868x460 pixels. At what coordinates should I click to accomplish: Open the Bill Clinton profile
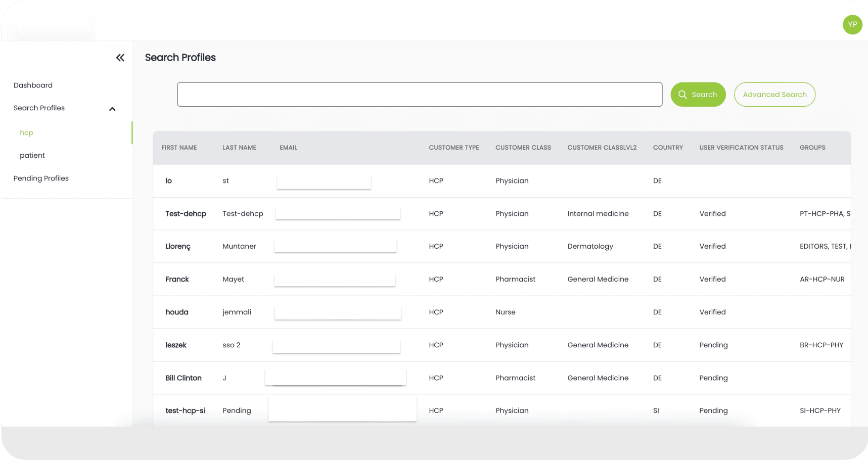pos(183,378)
